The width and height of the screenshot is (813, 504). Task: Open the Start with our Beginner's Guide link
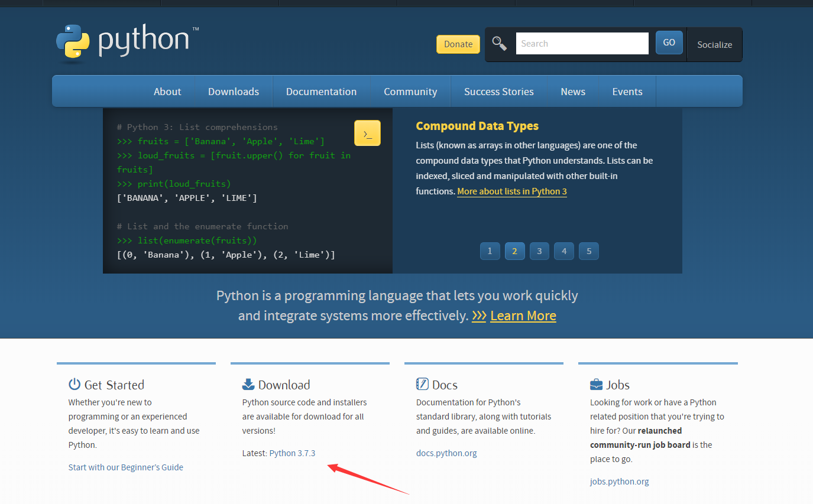(x=126, y=467)
